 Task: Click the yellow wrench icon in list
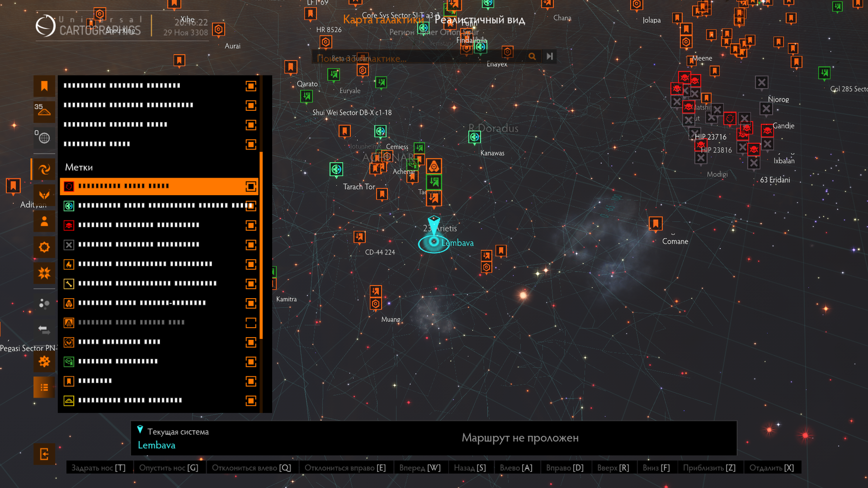tap(69, 284)
